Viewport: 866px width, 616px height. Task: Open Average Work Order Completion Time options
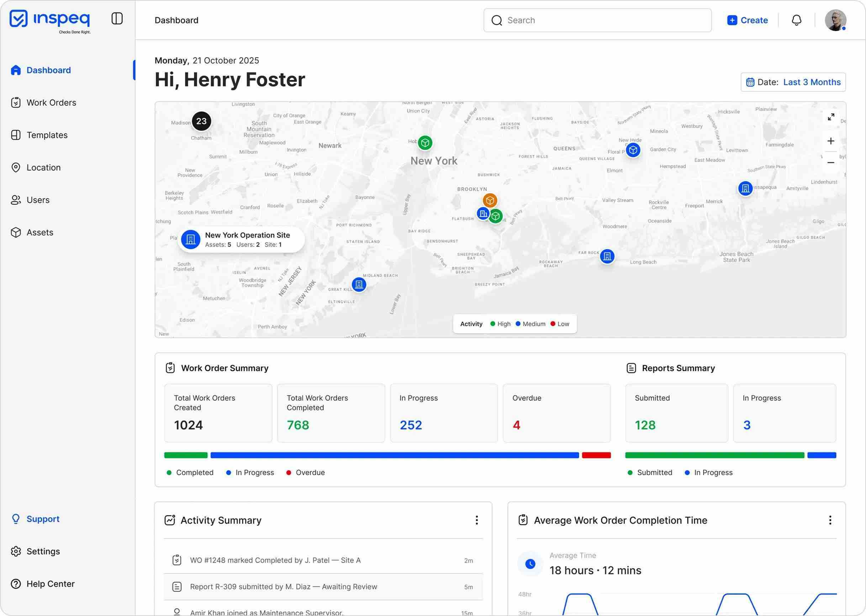830,520
